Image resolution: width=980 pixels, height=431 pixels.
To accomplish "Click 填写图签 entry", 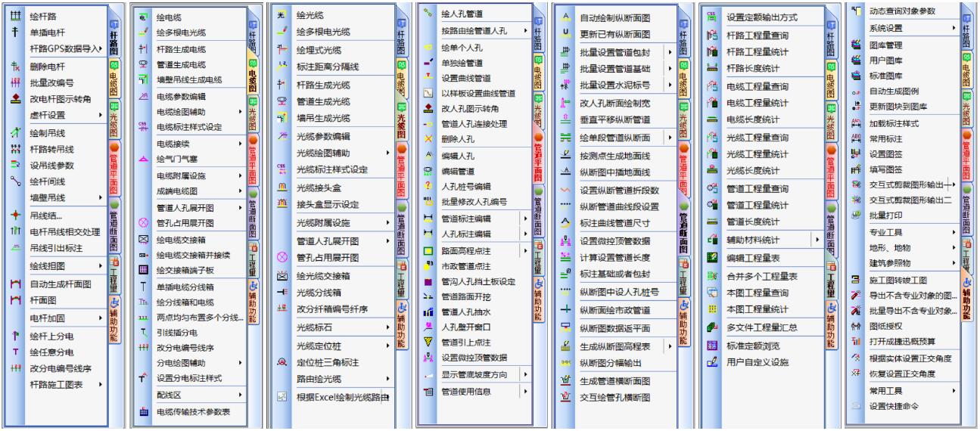I will (885, 171).
